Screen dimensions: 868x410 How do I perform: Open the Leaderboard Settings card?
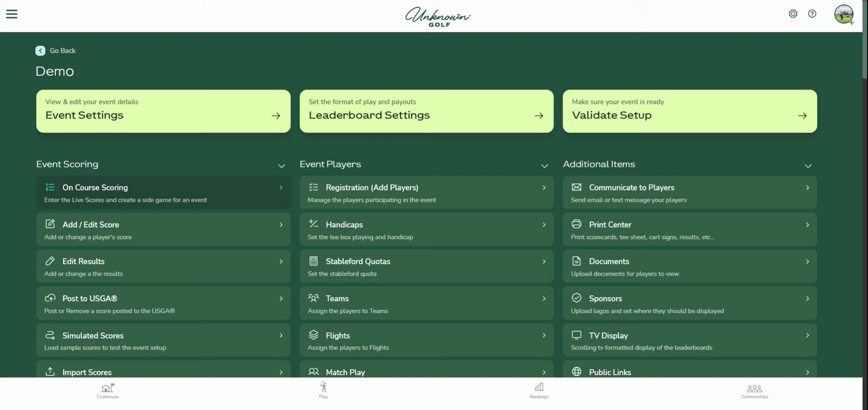coord(427,111)
